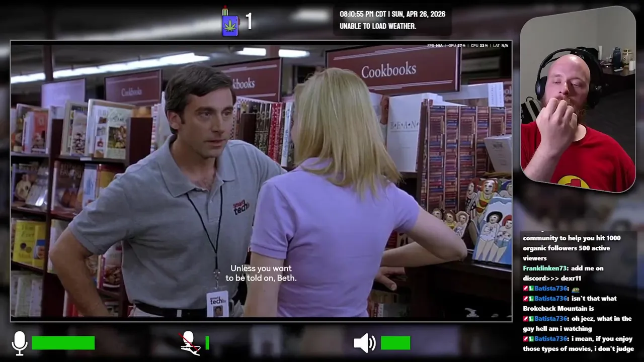
Task: Click the "Unable to load weather." message
Action: click(378, 26)
